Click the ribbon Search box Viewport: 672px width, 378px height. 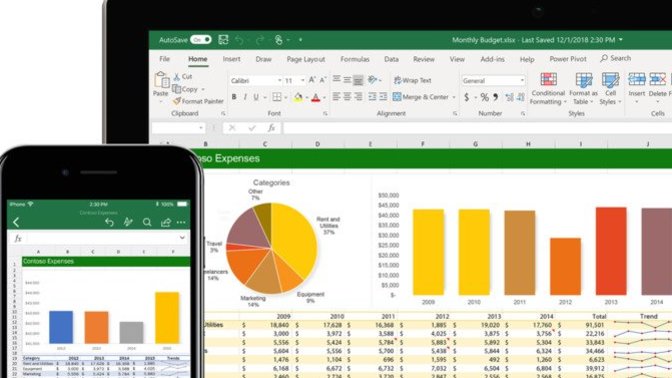tap(616, 58)
